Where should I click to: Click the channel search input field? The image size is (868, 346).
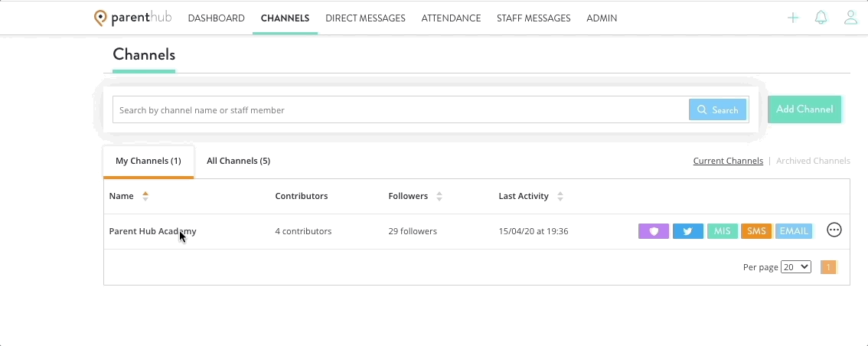pos(401,109)
